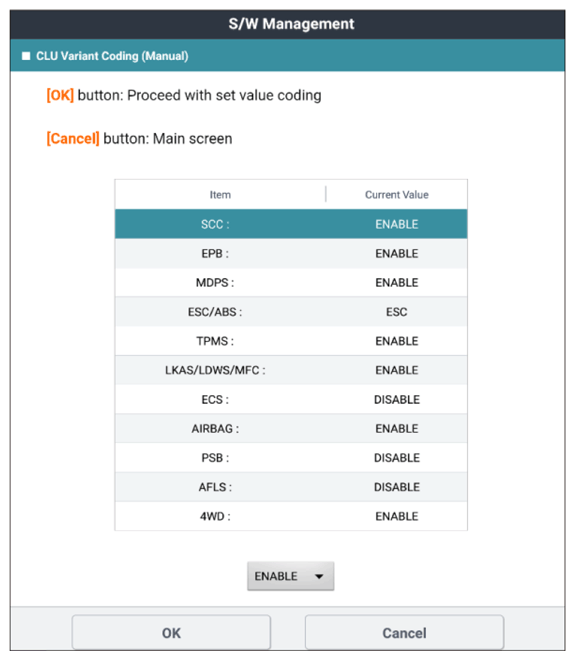The height and width of the screenshot is (660, 575).
Task: Confirm coding with the OK button
Action: [x=171, y=633]
